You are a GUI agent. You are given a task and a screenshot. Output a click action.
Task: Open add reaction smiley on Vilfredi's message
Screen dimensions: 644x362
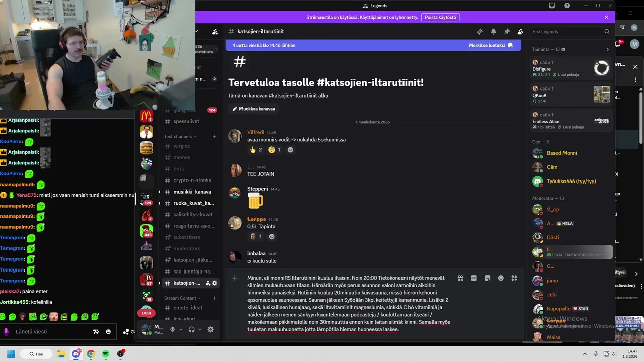click(290, 150)
